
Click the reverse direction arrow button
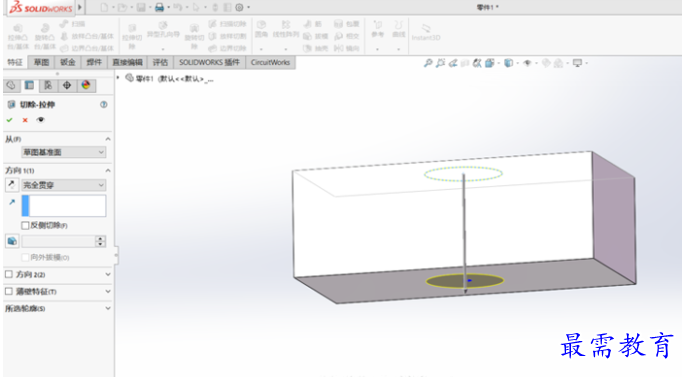point(12,185)
